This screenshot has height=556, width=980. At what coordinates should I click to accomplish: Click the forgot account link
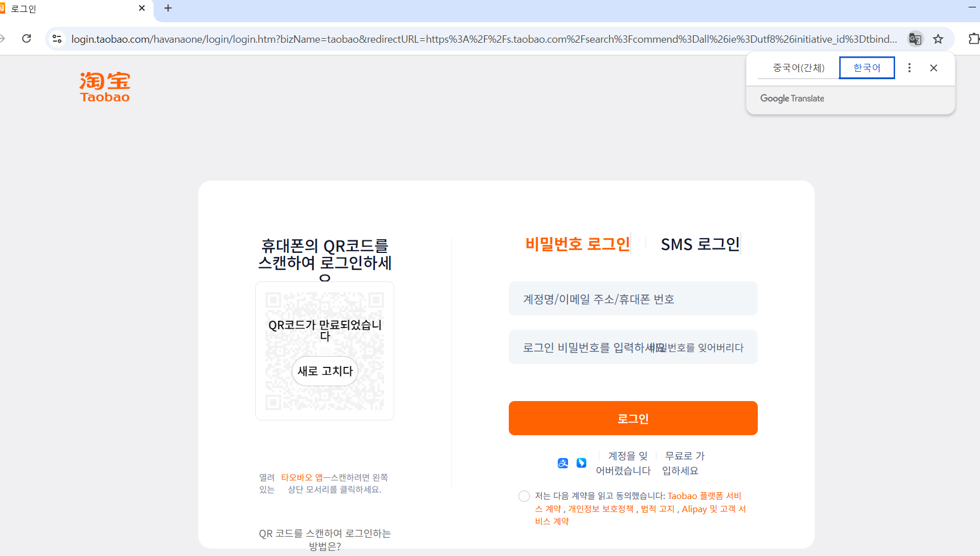623,463
